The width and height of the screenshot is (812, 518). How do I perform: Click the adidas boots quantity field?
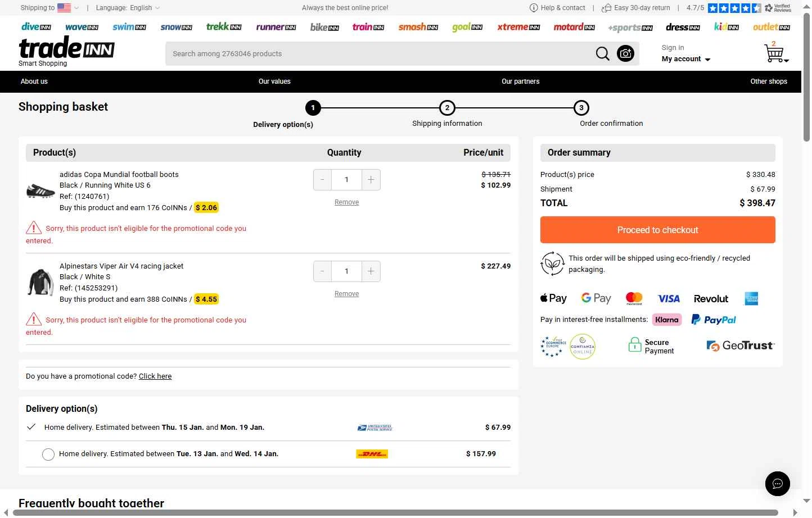point(346,180)
